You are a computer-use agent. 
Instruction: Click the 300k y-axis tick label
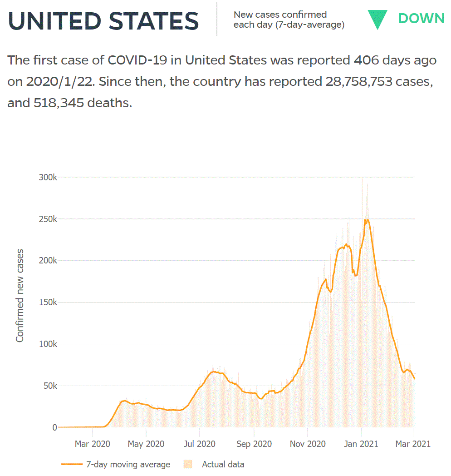coord(48,177)
